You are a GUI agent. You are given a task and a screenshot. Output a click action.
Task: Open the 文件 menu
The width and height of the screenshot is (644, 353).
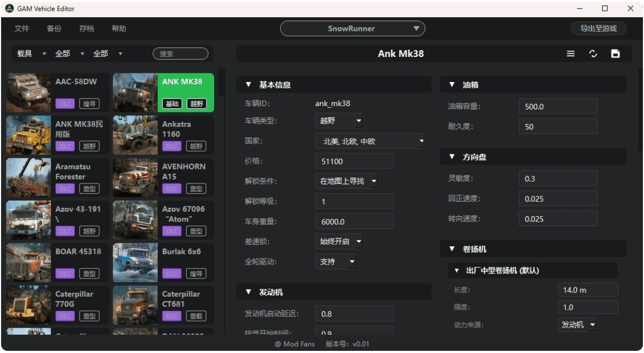(x=22, y=28)
